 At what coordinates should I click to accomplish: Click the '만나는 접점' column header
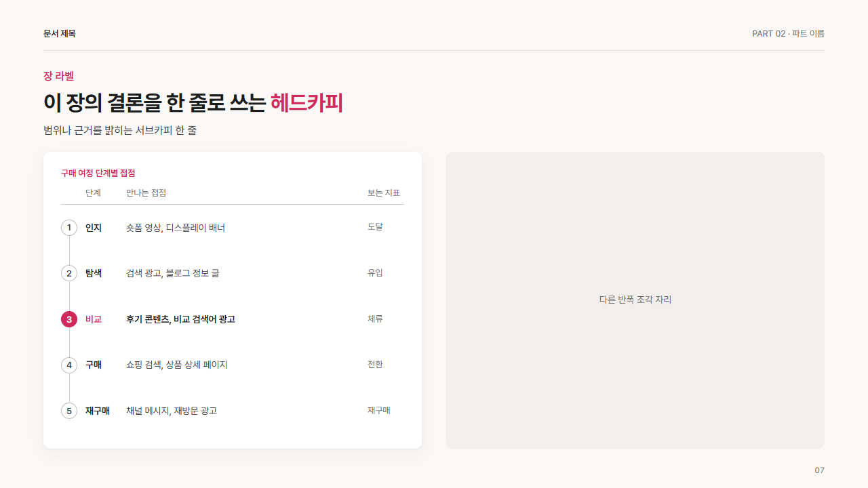pos(146,192)
